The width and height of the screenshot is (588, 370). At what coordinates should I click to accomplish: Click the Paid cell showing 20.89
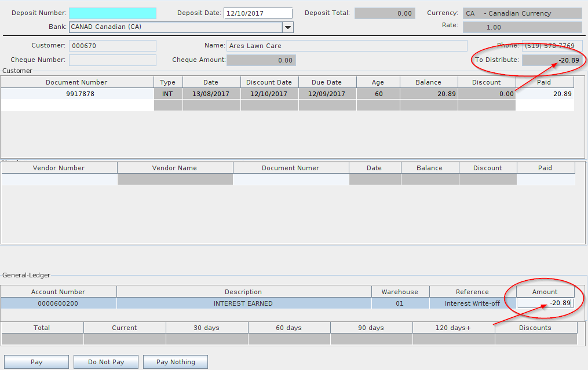click(545, 94)
